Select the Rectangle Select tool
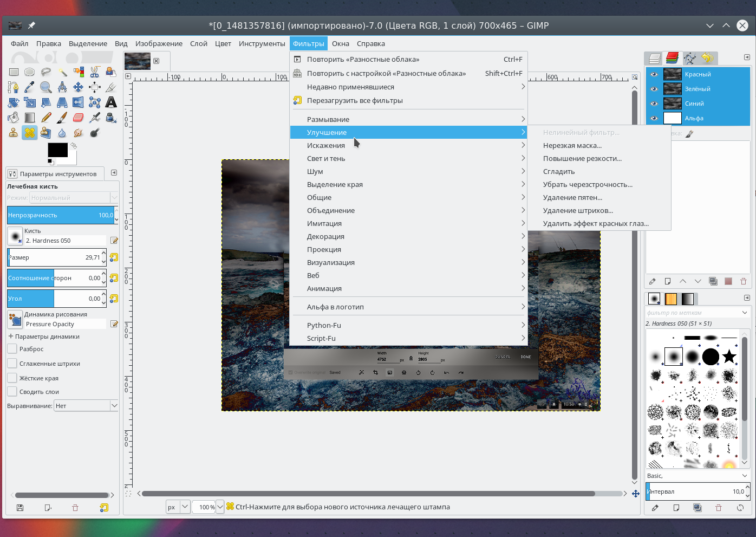 (14, 72)
